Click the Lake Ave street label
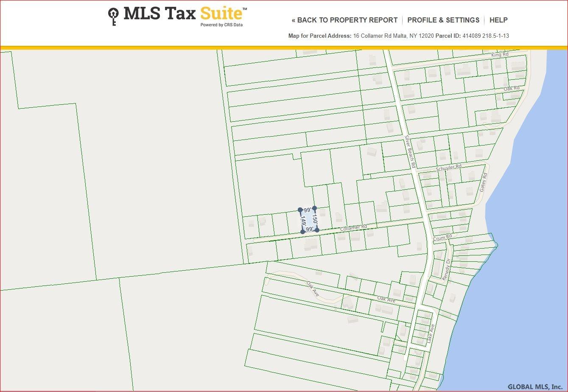The width and height of the screenshot is (568, 392). [x=431, y=334]
